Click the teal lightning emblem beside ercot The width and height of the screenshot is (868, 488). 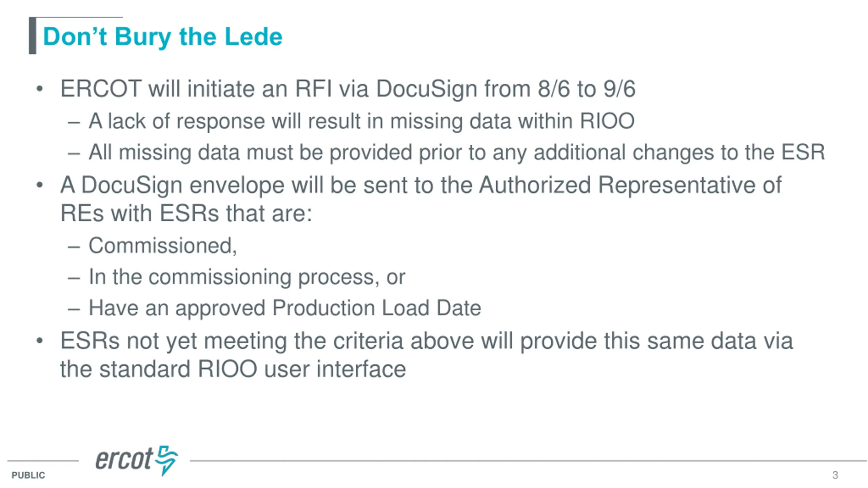(x=166, y=461)
